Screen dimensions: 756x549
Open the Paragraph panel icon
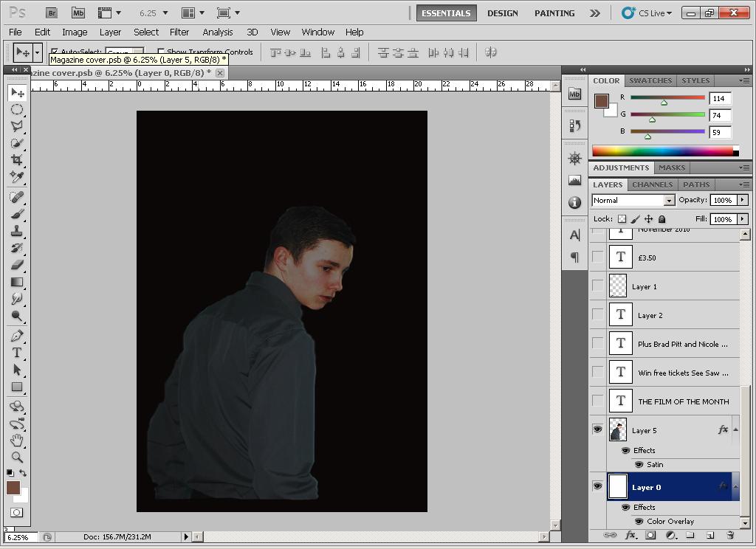[574, 257]
